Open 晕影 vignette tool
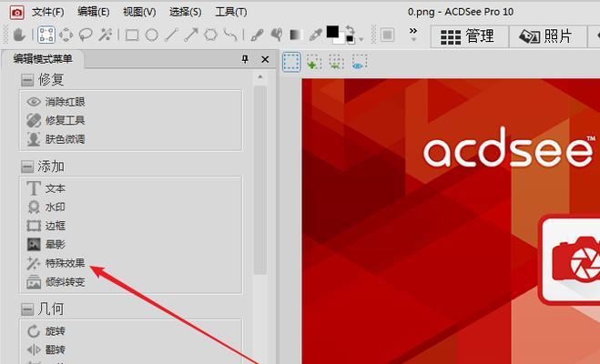This screenshot has width=600, height=364. tap(46, 244)
